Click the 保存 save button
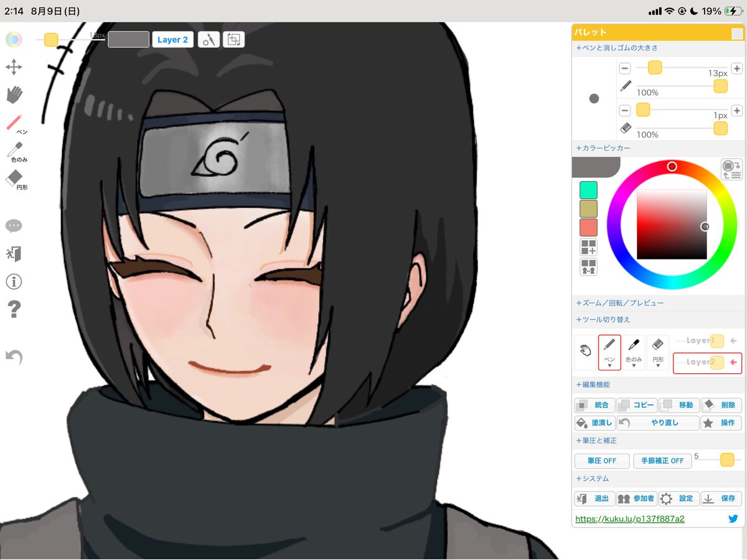747x560 pixels. tap(721, 498)
